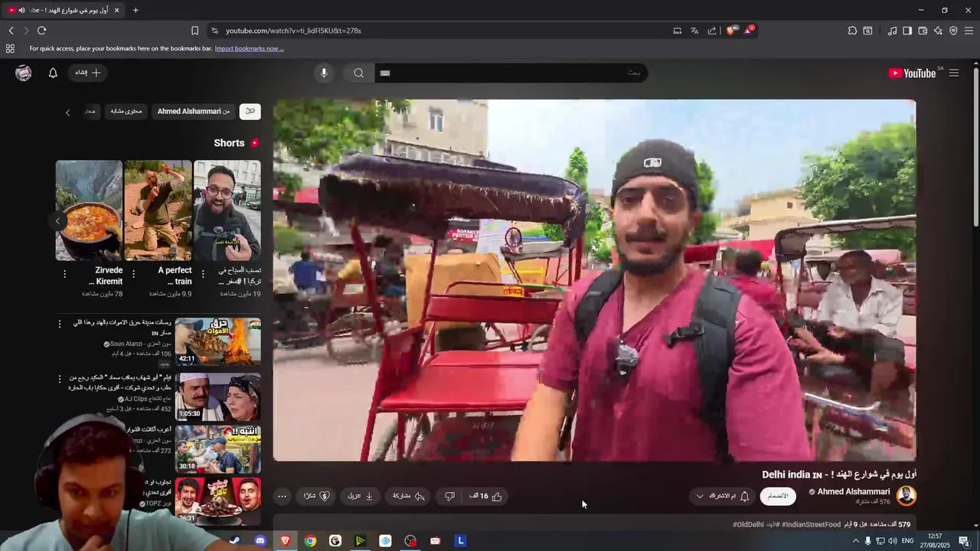This screenshot has height=551, width=980.
Task: Mute the tab using its speaker icon
Action: click(21, 10)
